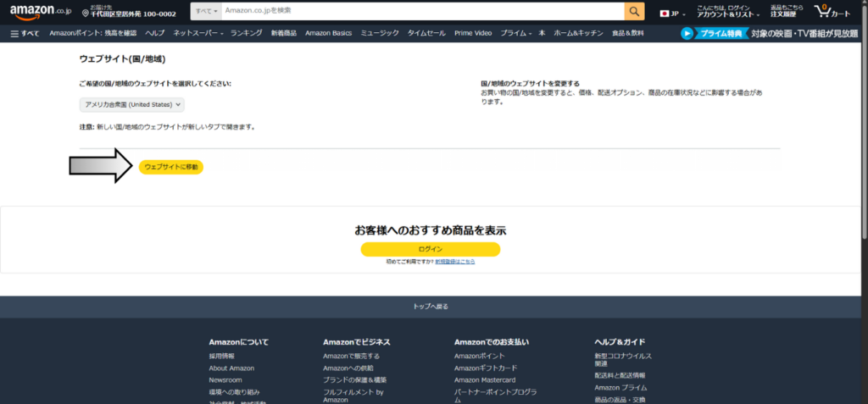
Task: Click the Japan flag language selector
Action: coord(672,14)
